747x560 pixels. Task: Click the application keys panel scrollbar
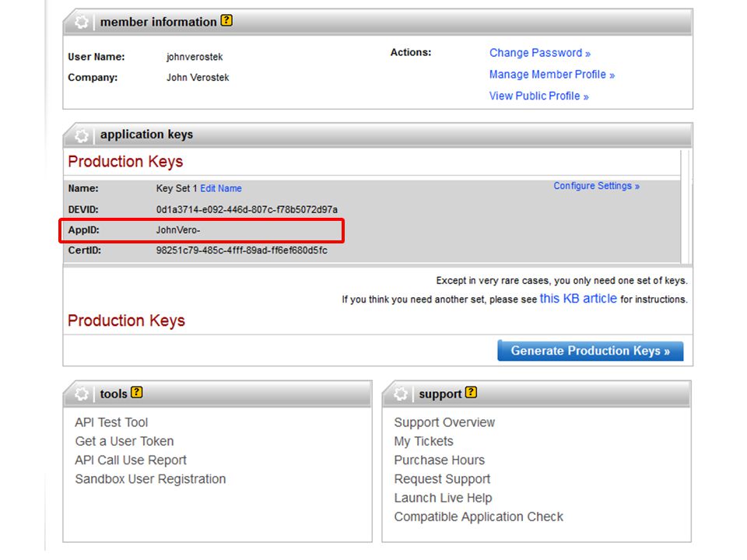(x=686, y=207)
